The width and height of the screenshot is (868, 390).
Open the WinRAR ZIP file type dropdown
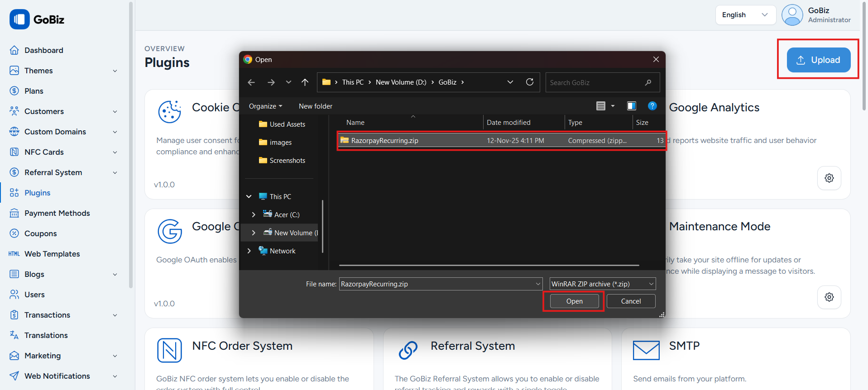[603, 284]
